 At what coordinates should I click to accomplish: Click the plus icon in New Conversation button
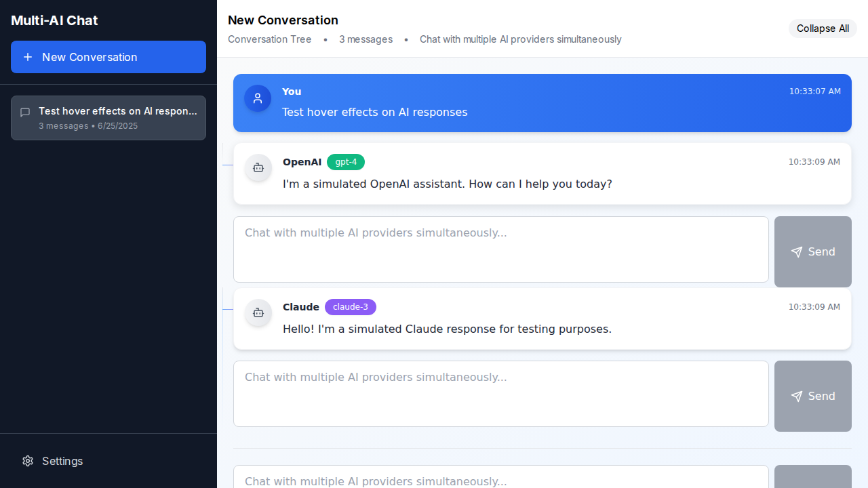[x=28, y=57]
